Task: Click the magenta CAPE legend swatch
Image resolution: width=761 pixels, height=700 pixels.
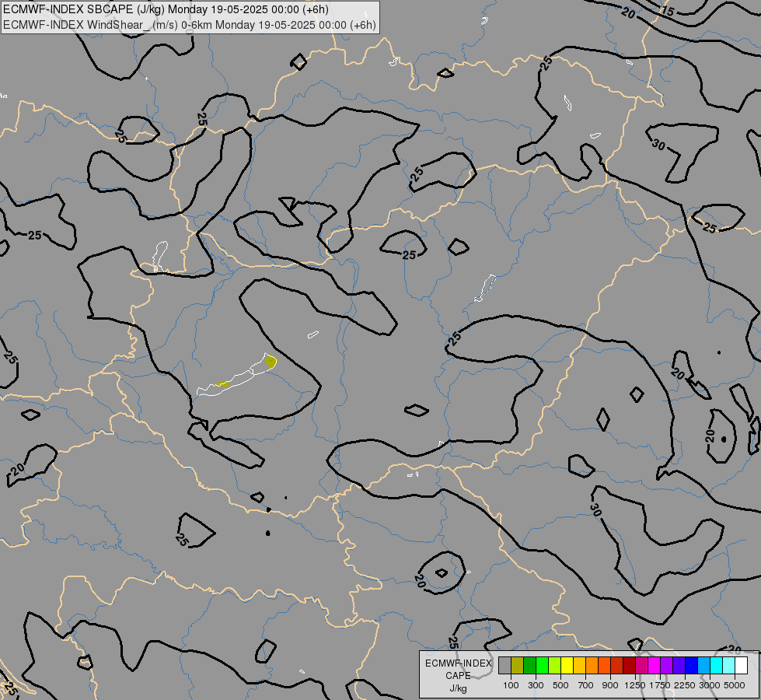Action: point(655,666)
